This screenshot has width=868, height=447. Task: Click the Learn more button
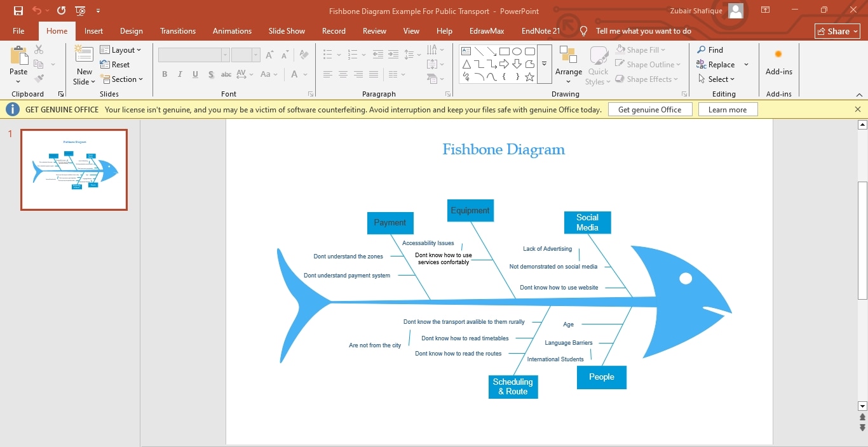tap(728, 109)
